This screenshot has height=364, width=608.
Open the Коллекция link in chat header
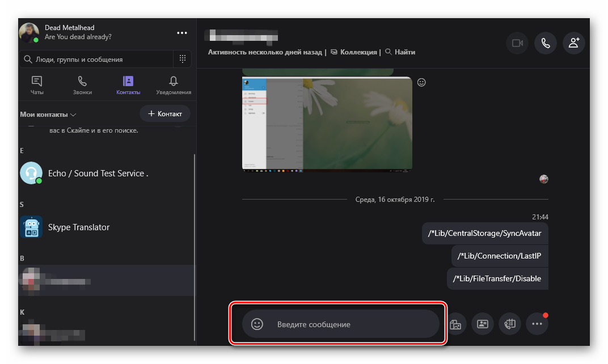pos(354,52)
